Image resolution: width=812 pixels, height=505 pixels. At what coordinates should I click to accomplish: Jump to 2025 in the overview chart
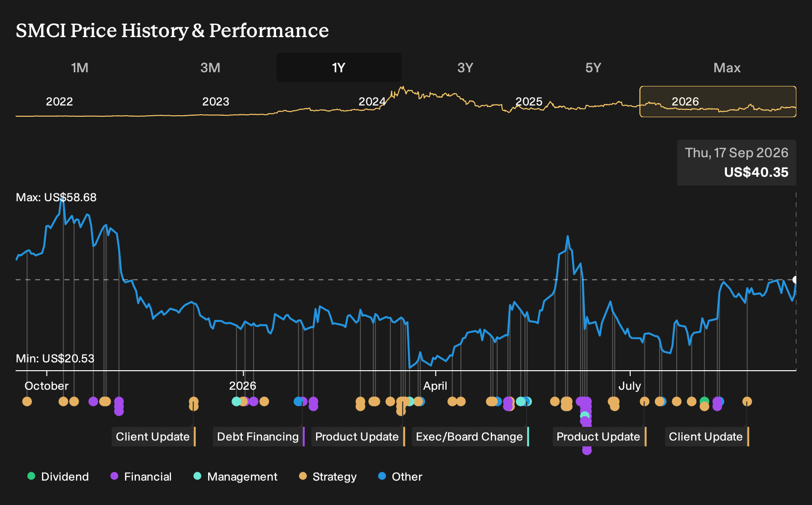[529, 102]
